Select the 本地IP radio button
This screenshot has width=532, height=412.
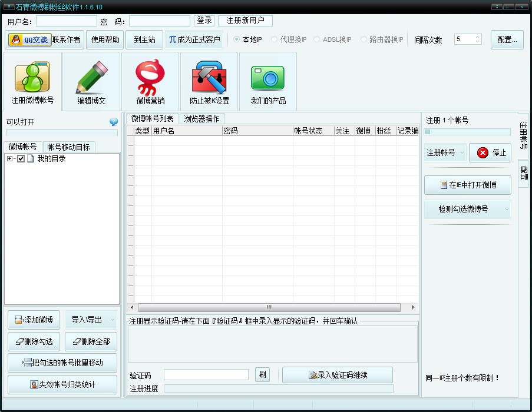click(x=237, y=39)
